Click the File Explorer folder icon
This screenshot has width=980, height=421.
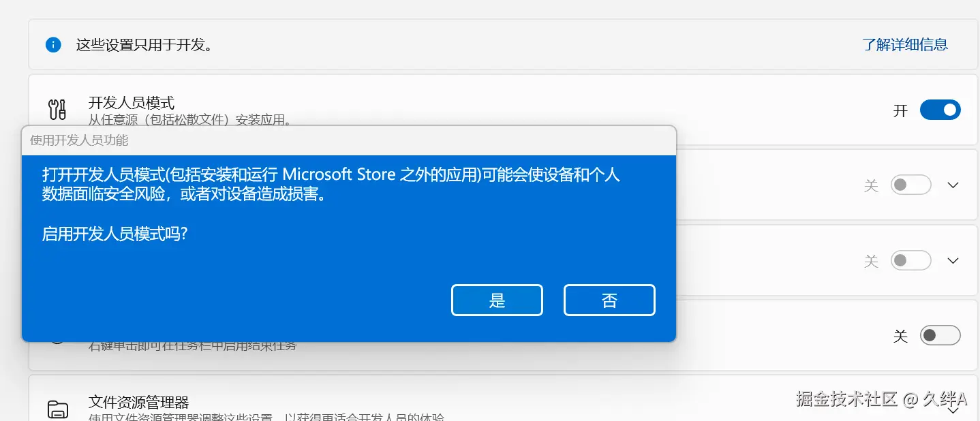(58, 409)
